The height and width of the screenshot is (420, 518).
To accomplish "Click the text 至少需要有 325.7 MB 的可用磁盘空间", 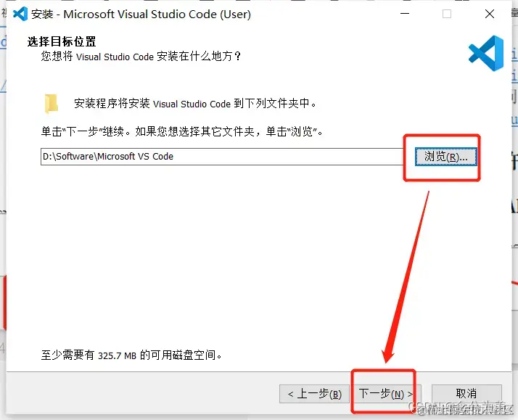I will click(x=131, y=355).
